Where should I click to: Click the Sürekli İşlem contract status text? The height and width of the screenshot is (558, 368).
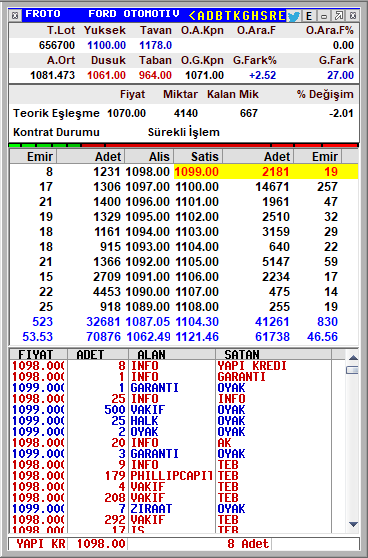coord(184,132)
